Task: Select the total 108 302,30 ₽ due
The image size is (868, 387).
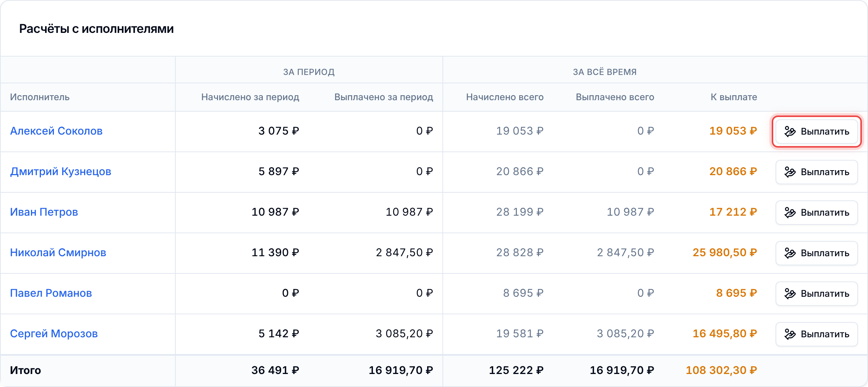Action: [721, 370]
